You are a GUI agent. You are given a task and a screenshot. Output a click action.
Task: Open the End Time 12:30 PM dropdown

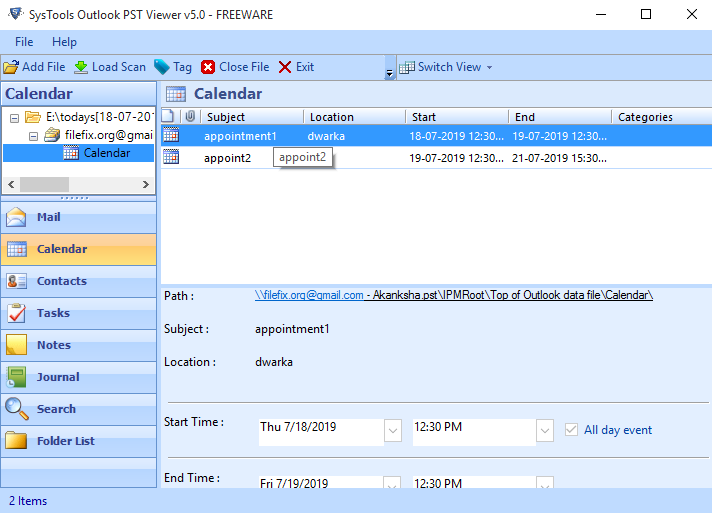[x=545, y=483]
